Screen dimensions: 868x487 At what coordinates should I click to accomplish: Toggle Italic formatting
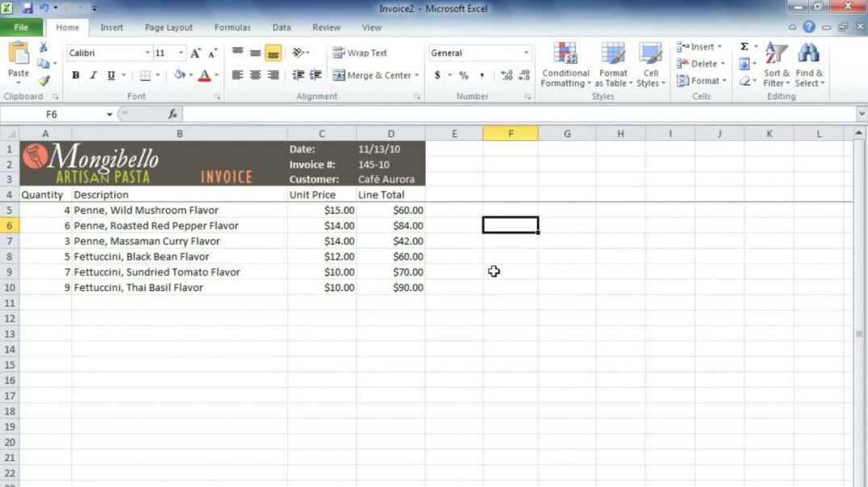pyautogui.click(x=94, y=75)
